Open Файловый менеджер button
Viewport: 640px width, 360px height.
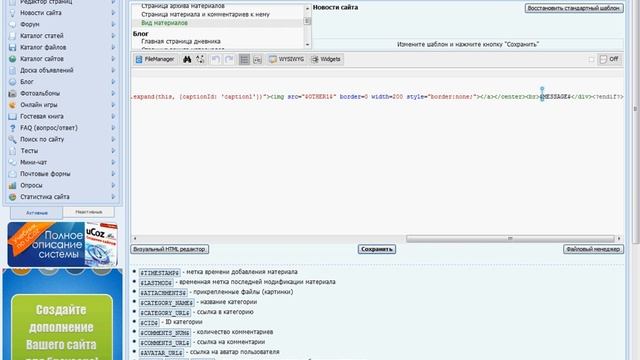point(593,249)
